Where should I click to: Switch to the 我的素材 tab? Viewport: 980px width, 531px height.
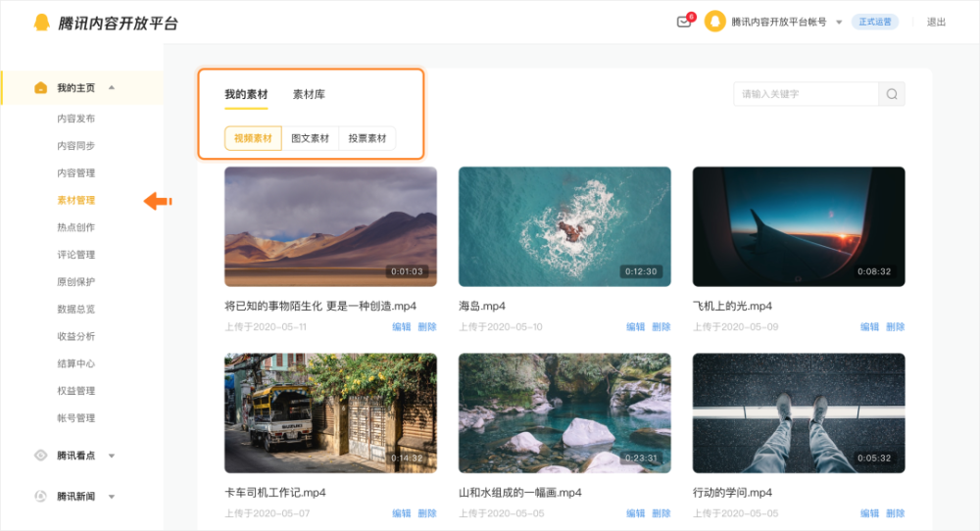coord(246,94)
